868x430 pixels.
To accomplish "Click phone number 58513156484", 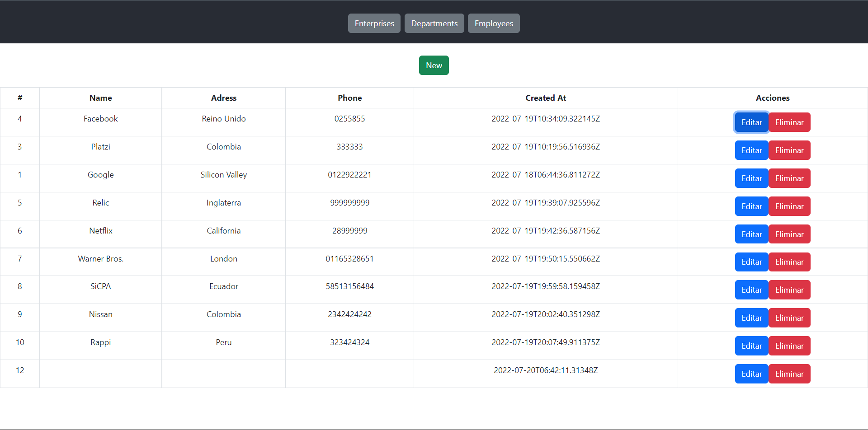I will pos(349,286).
